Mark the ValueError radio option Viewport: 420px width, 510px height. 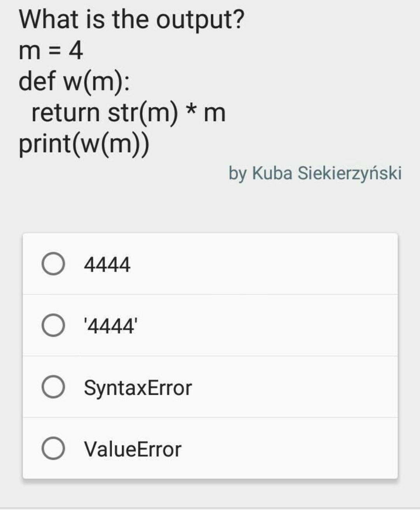(53, 449)
